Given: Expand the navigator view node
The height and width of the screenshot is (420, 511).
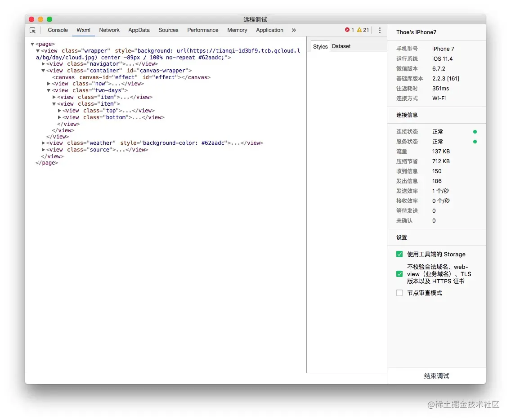Looking at the screenshot, I should tap(44, 64).
